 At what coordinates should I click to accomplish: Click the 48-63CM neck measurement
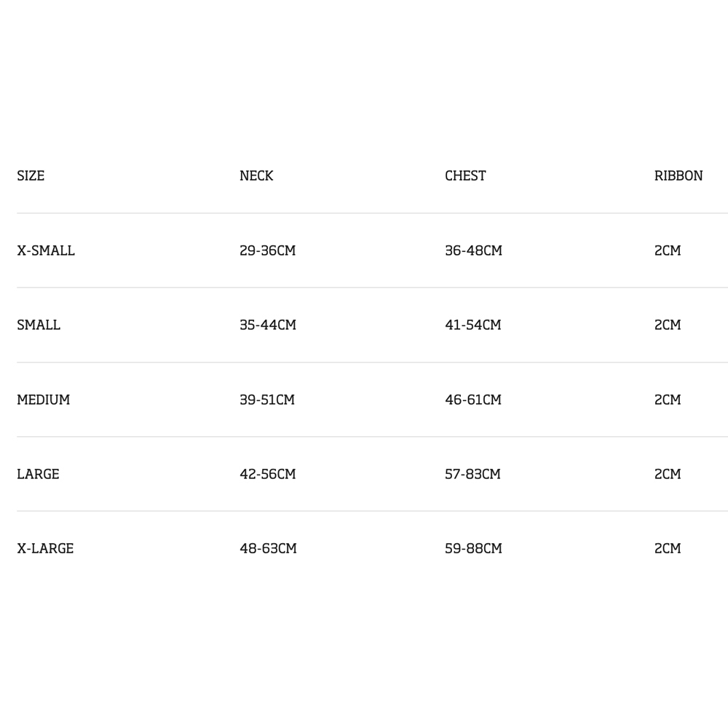click(x=268, y=548)
